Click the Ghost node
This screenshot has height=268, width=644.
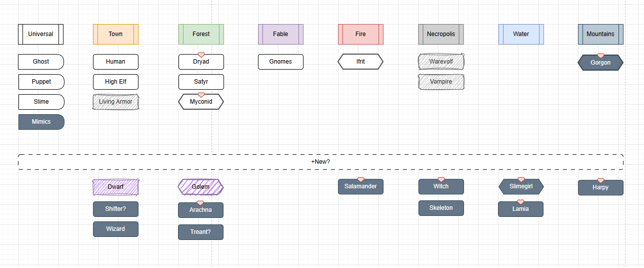point(41,62)
